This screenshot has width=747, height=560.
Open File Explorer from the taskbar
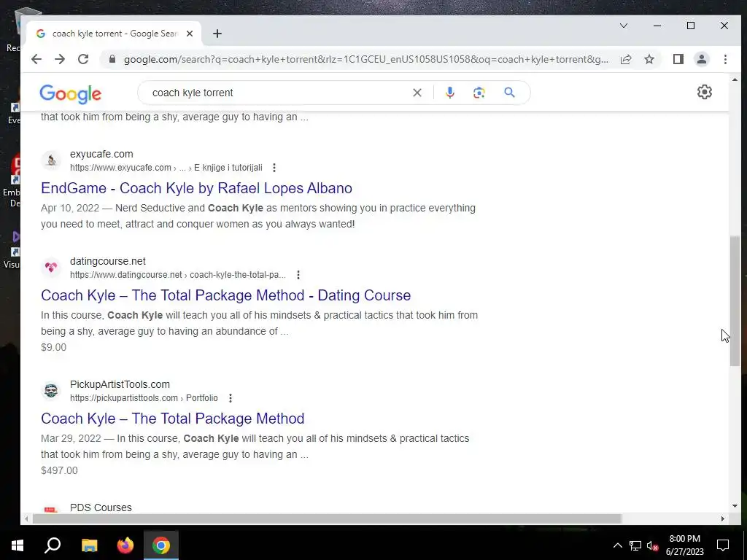[89, 545]
